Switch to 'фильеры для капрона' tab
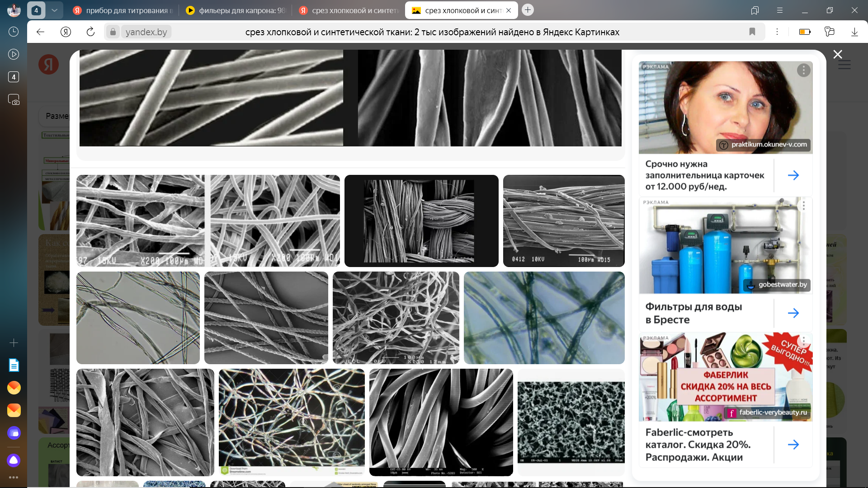 (x=235, y=10)
